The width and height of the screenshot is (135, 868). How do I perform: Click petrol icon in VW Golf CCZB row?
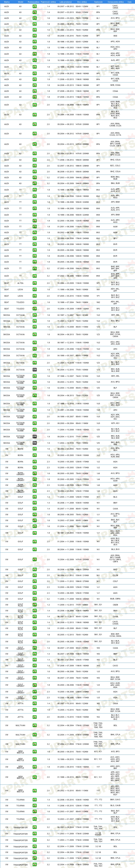coord(35,575)
